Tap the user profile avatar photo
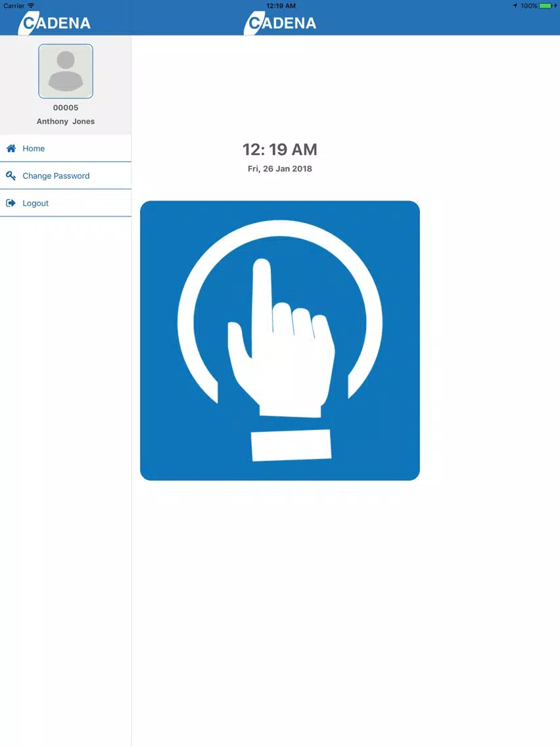Image resolution: width=560 pixels, height=747 pixels. tap(66, 71)
